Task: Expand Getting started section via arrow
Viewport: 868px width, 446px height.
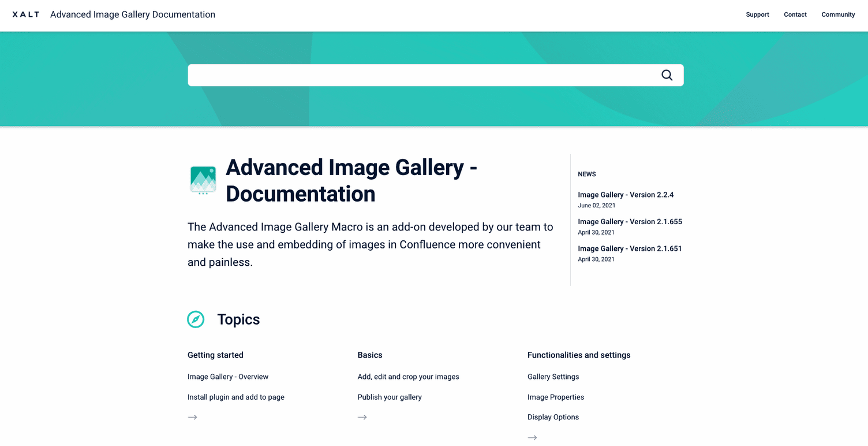Action: point(192,417)
